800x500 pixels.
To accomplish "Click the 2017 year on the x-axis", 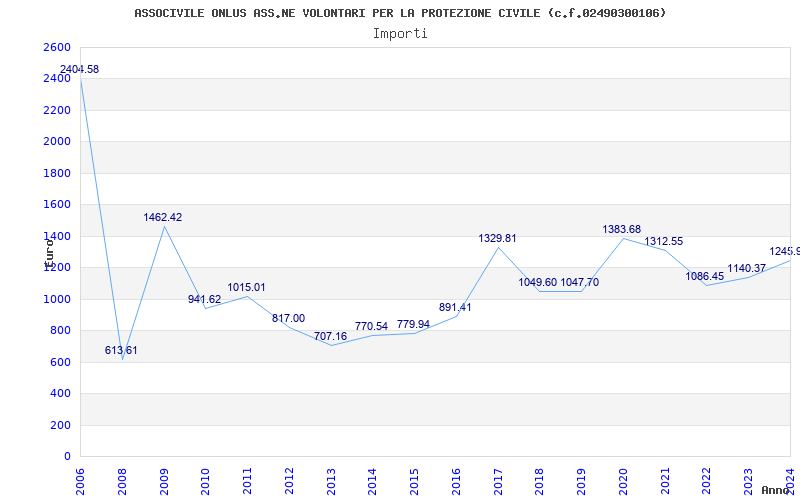I will click(x=498, y=476).
